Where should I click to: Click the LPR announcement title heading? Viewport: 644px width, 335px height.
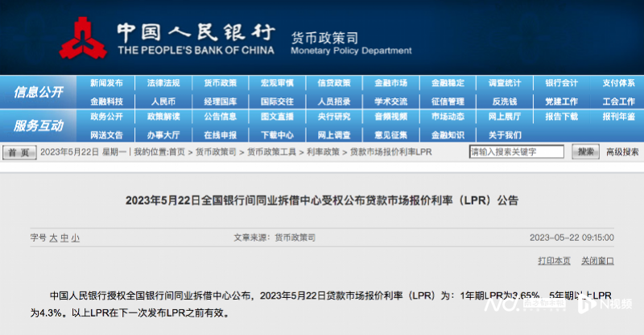click(x=322, y=201)
